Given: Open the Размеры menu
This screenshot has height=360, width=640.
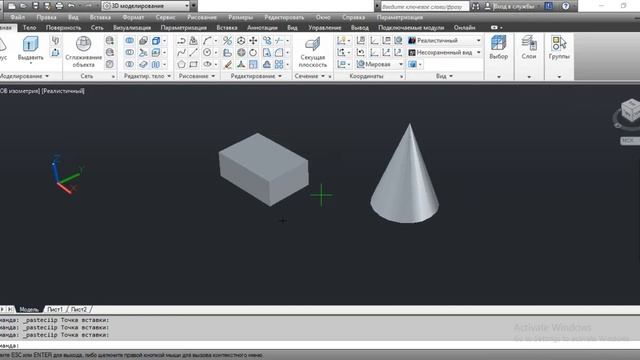Looking at the screenshot, I should pyautogui.click(x=240, y=17).
